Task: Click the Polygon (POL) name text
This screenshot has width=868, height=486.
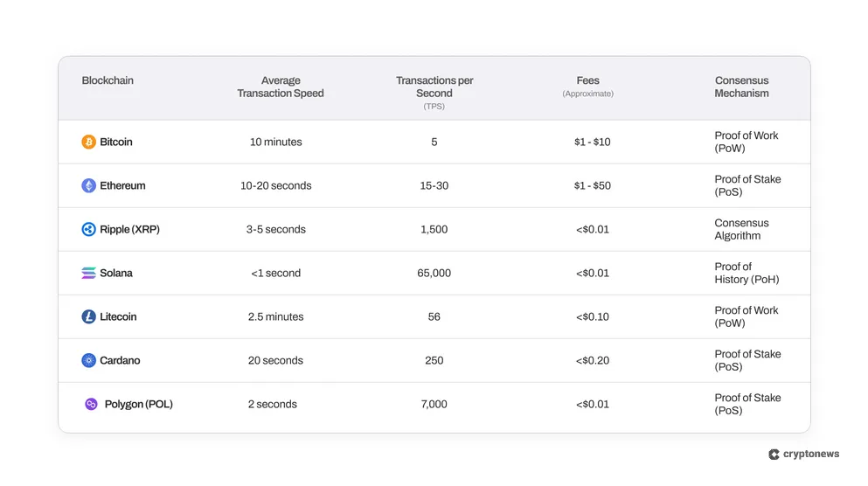Action: [x=139, y=404]
